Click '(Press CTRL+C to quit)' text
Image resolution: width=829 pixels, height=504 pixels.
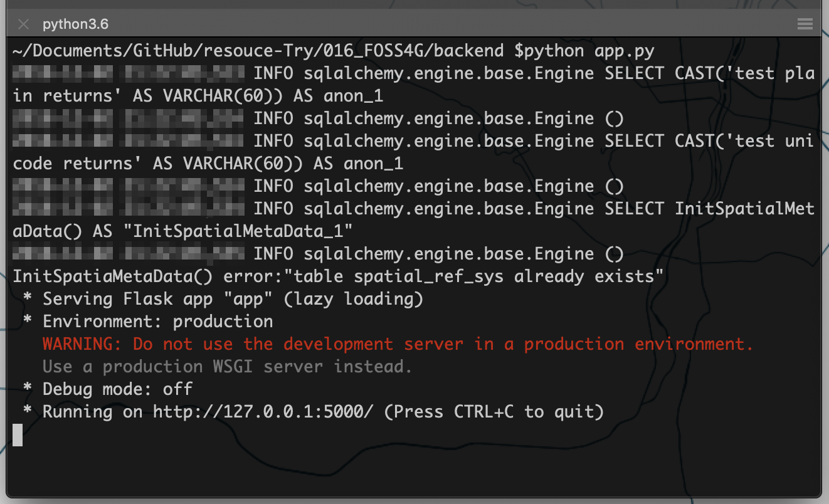click(x=494, y=412)
